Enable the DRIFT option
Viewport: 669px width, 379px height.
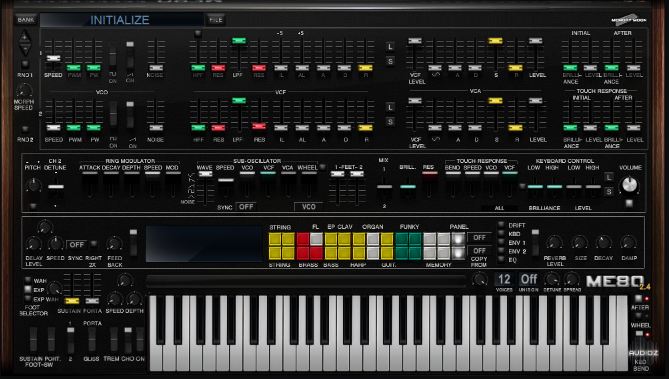pyautogui.click(x=501, y=224)
